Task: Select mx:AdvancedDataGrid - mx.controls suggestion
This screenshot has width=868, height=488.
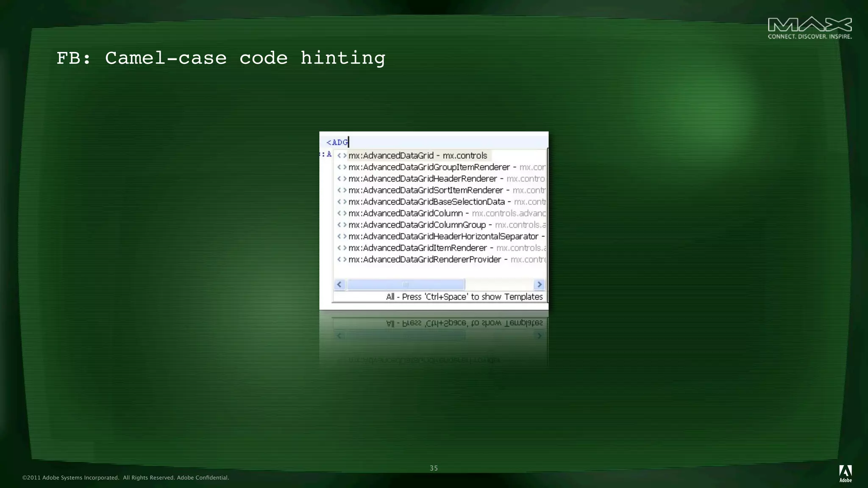Action: coord(440,155)
